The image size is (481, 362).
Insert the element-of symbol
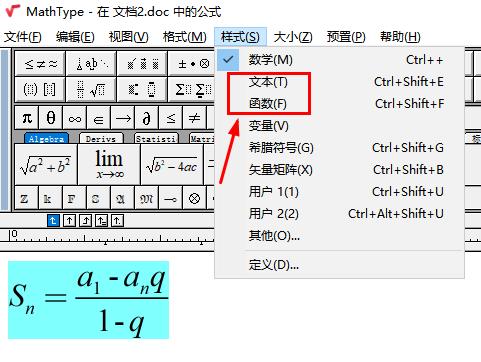click(99, 118)
